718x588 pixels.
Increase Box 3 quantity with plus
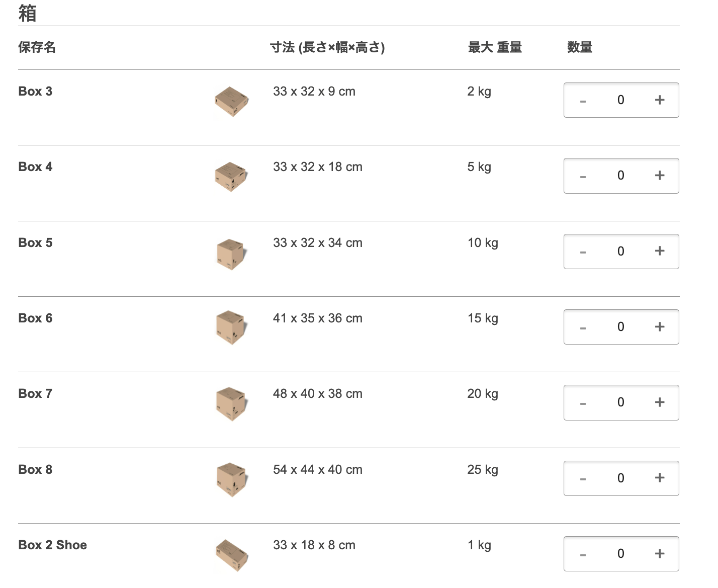point(660,100)
